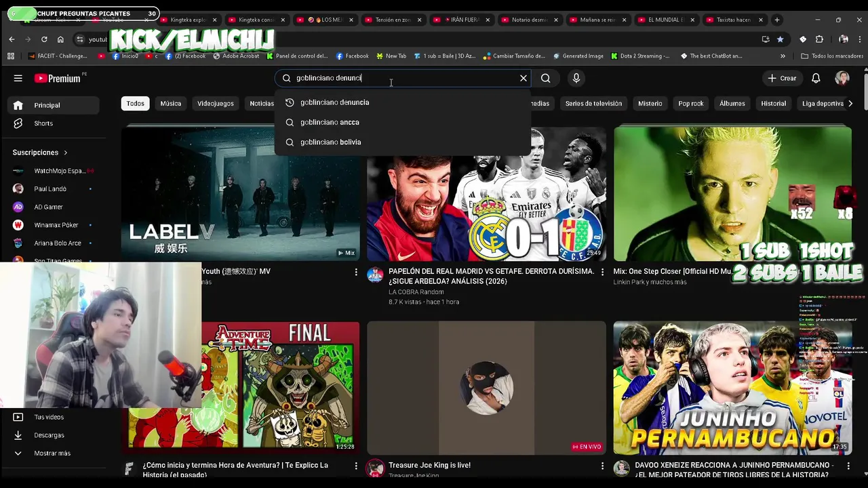Image resolution: width=868 pixels, height=488 pixels.
Task: Open options for Real Madrid vs Getafe video
Action: tap(602, 272)
